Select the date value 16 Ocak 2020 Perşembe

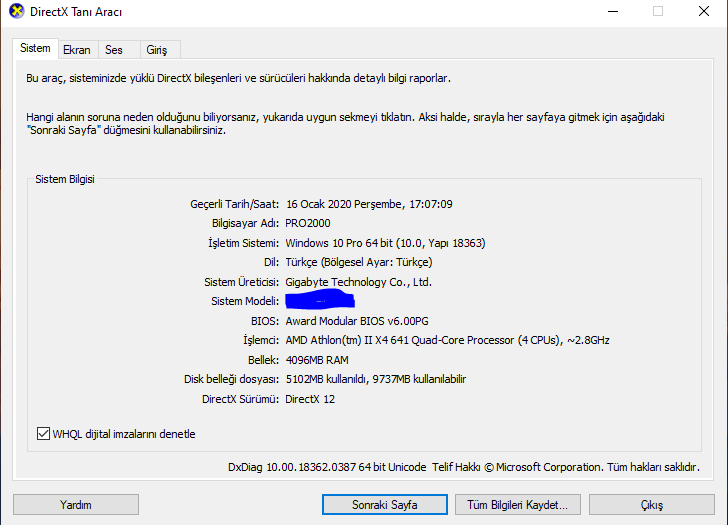pos(344,204)
